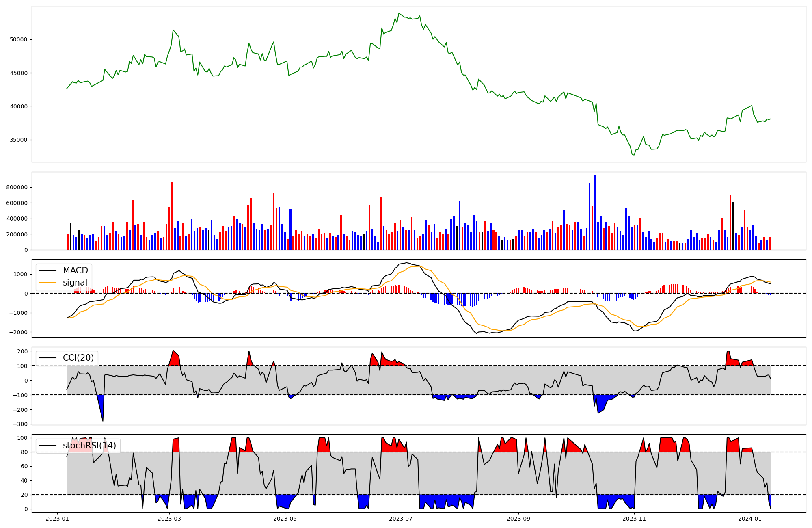Click the 45000 price axis label
Viewport: 812px width, 528px height.
point(19,73)
